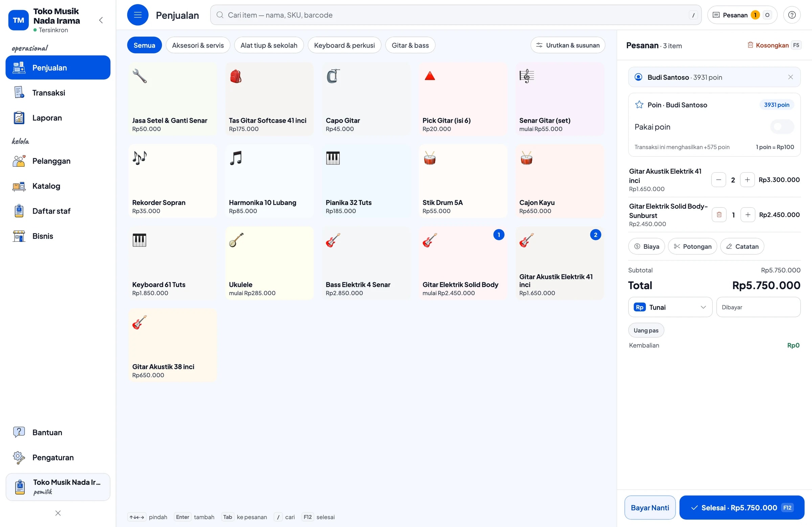The image size is (812, 527).
Task: Go to Transaksi in sidebar
Action: click(58, 93)
